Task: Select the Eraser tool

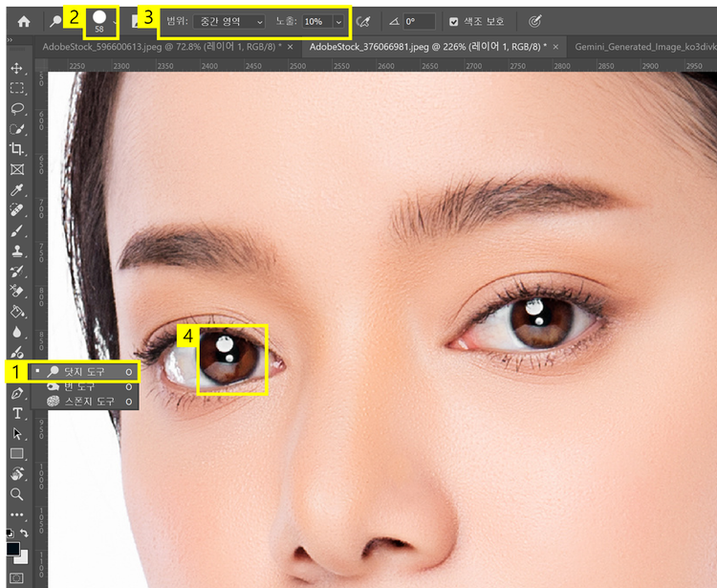Action: tap(17, 292)
